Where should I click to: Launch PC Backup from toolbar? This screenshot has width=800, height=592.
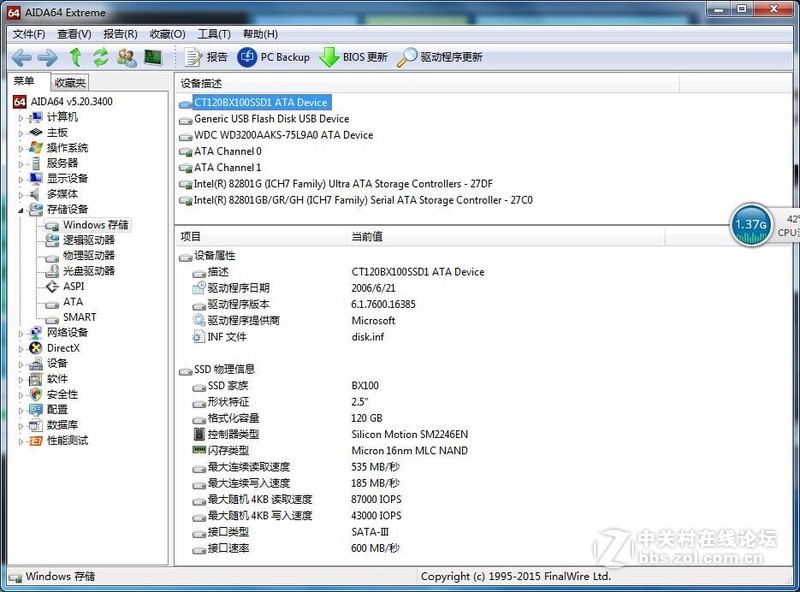point(273,57)
